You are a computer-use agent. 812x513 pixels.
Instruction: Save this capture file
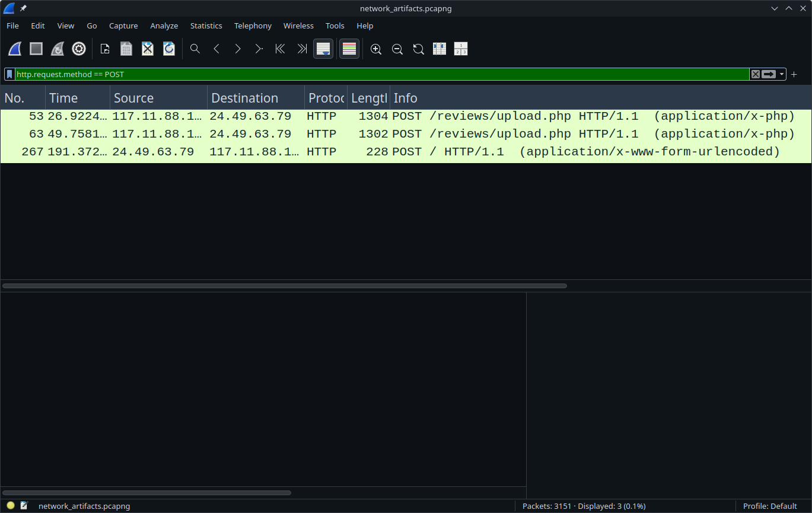tap(126, 49)
